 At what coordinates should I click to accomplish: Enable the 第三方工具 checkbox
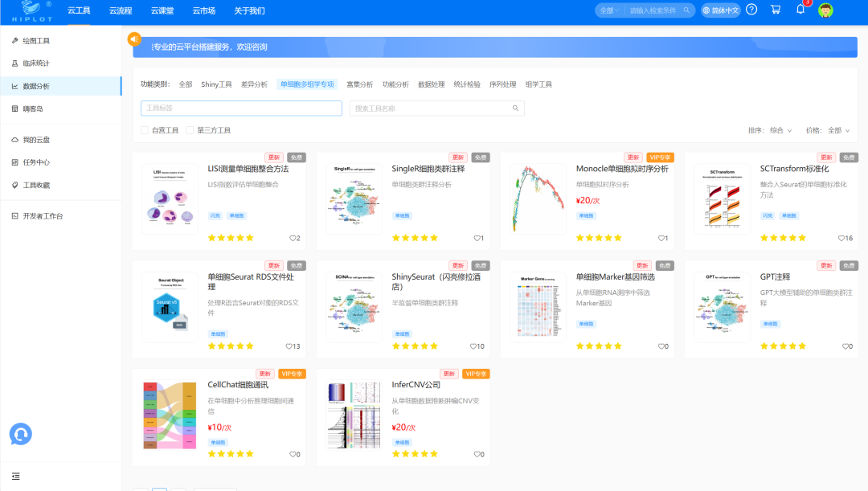point(190,130)
